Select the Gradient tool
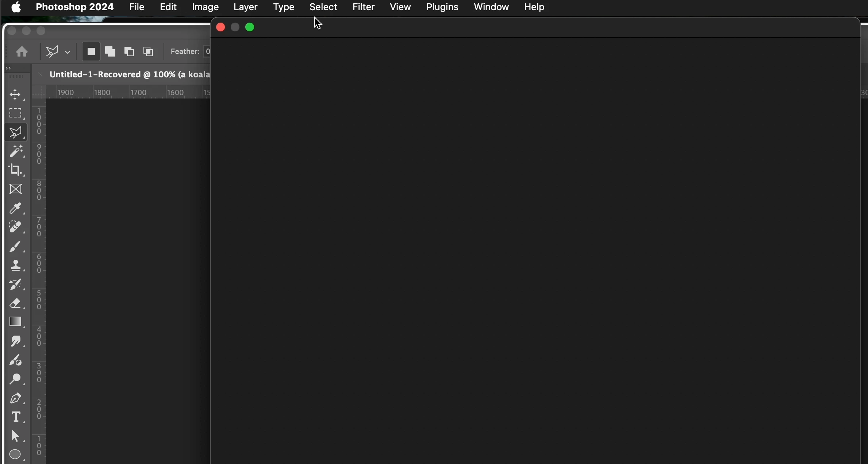This screenshot has width=868, height=464. 16,322
